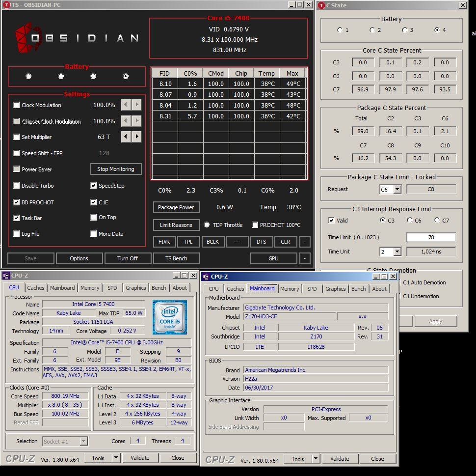Decrease Set Multiplier with left arrow
This screenshot has height=476, width=476.
coord(126,137)
